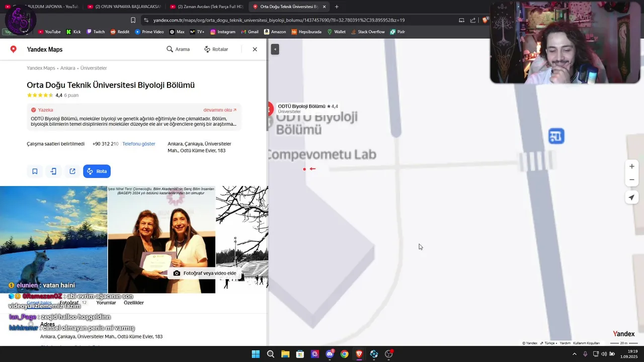Switch to Zaman Avcıları browser tab

coord(207,7)
